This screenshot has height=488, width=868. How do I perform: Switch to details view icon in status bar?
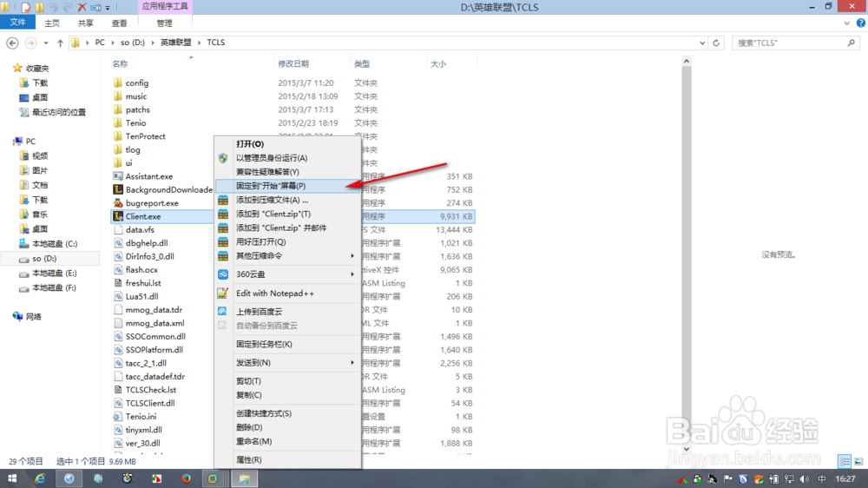point(845,461)
